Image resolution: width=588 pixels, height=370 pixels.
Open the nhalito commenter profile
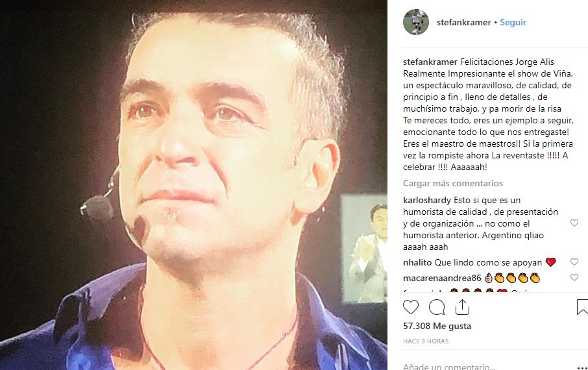coord(417,262)
